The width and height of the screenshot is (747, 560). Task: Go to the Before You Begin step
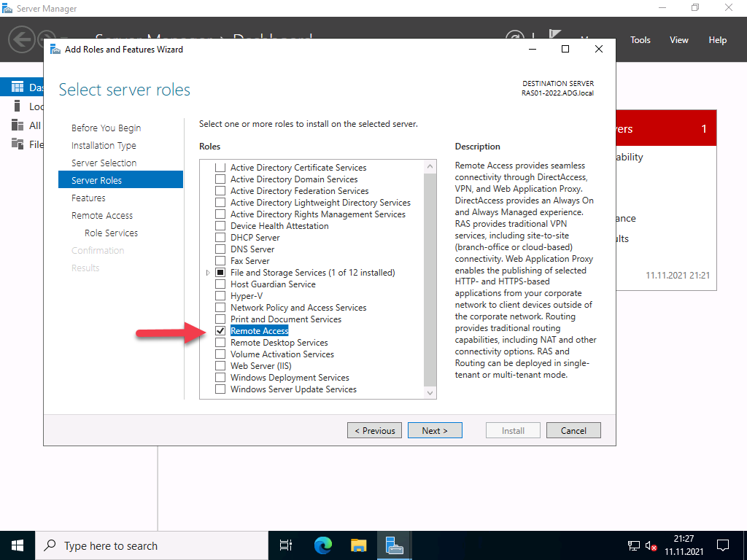tap(106, 128)
